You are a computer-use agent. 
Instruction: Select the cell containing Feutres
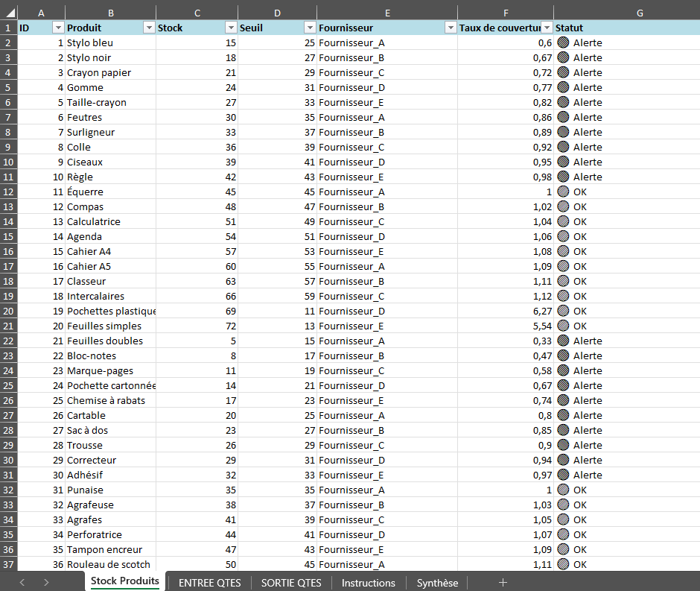111,117
